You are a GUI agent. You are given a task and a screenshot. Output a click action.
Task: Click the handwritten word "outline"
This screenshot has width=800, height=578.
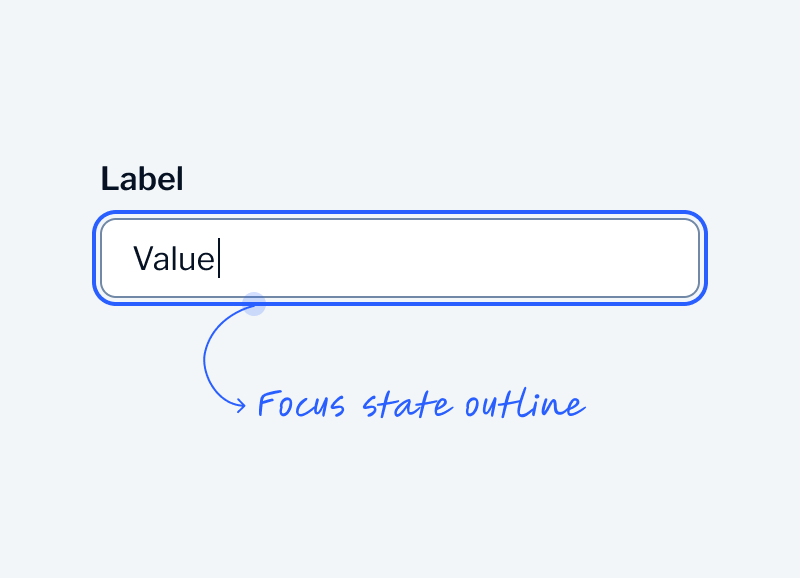click(x=523, y=405)
